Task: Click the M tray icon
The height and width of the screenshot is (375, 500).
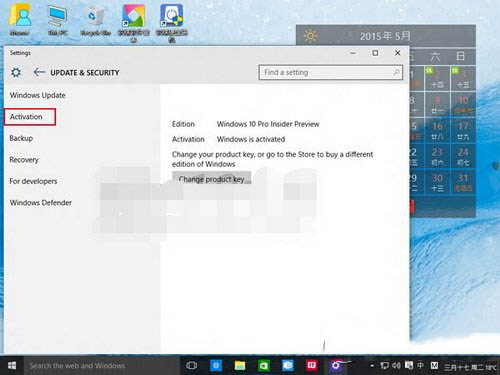Action: pyautogui.click(x=434, y=366)
